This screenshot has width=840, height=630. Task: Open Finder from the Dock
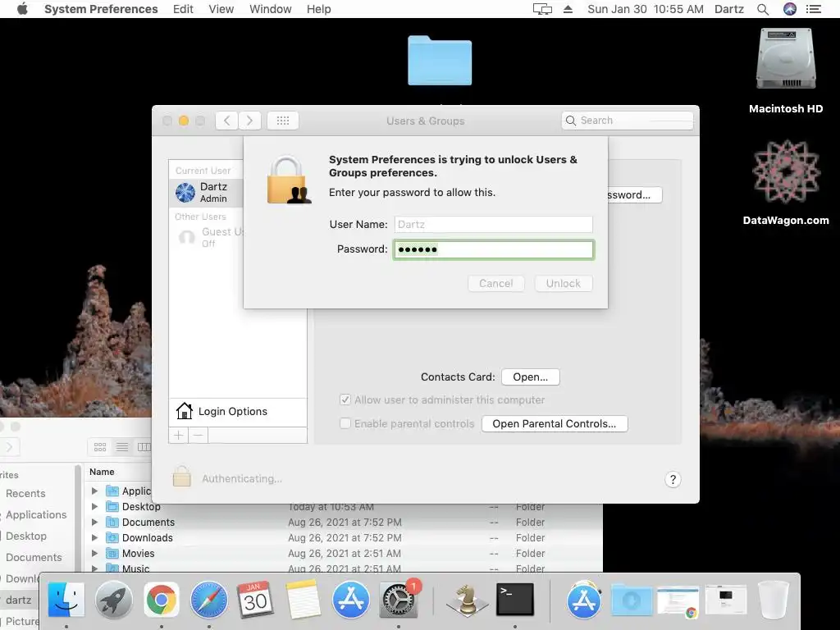tap(66, 600)
